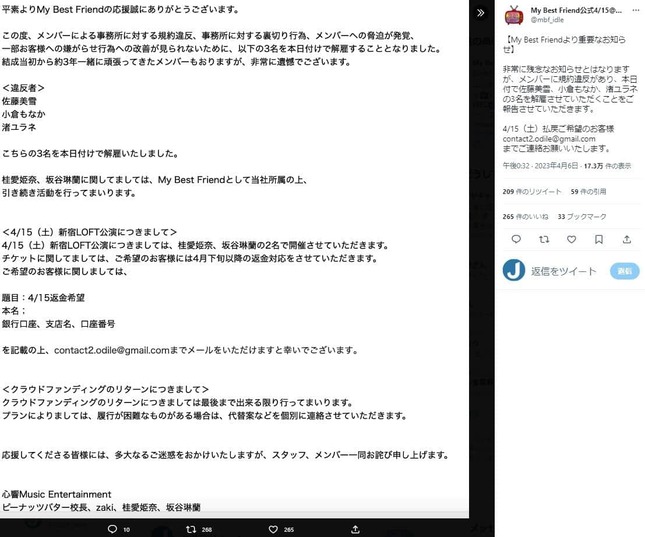The width and height of the screenshot is (645, 537).
Task: Click reply icon below the image
Action: pos(113,529)
